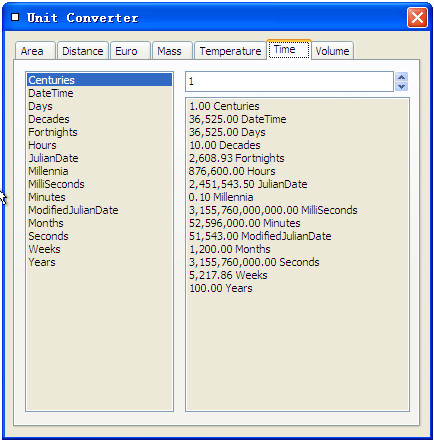The width and height of the screenshot is (434, 442).
Task: Pick Millennia in the unit list
Action: click(99, 171)
